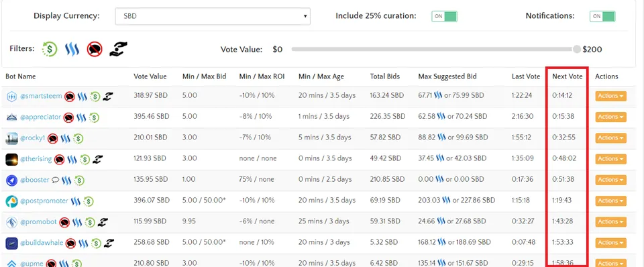Toggle the refund filter dollar icon
The image size is (644, 267).
click(50, 49)
